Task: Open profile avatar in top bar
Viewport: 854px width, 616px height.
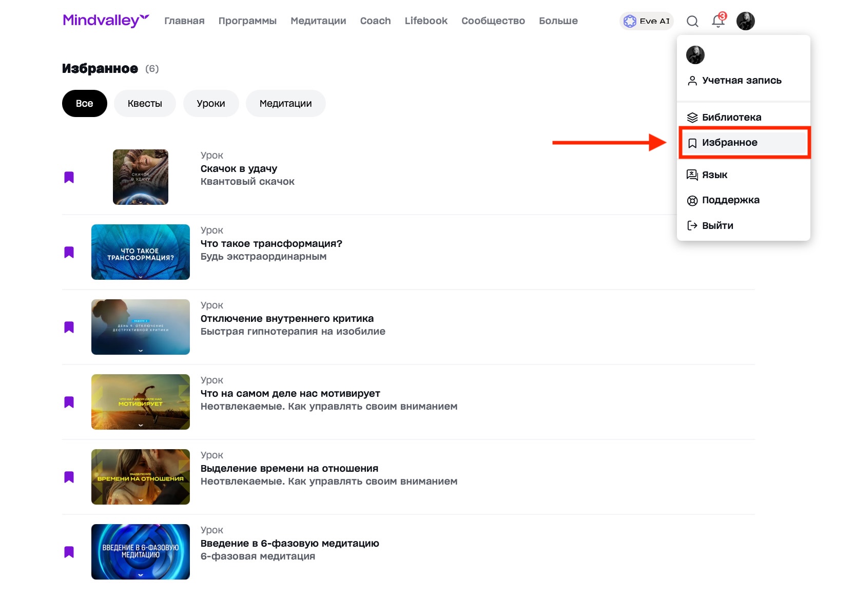Action: [x=745, y=21]
